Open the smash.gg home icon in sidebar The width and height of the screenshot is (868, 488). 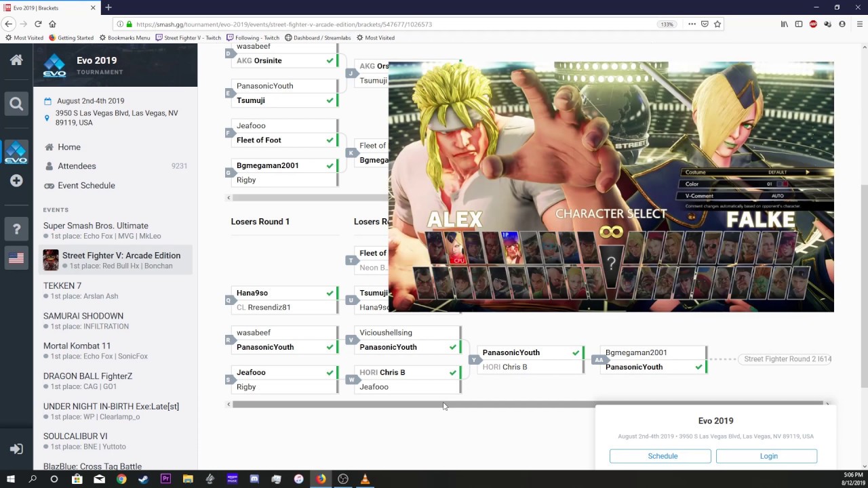click(x=16, y=60)
